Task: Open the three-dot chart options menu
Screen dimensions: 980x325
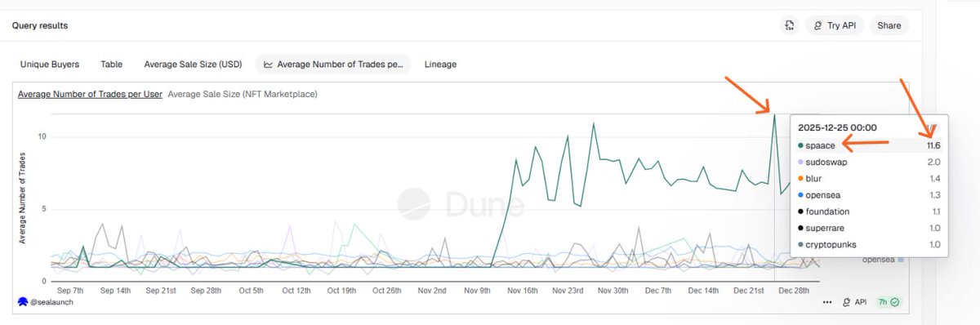Action: click(827, 301)
